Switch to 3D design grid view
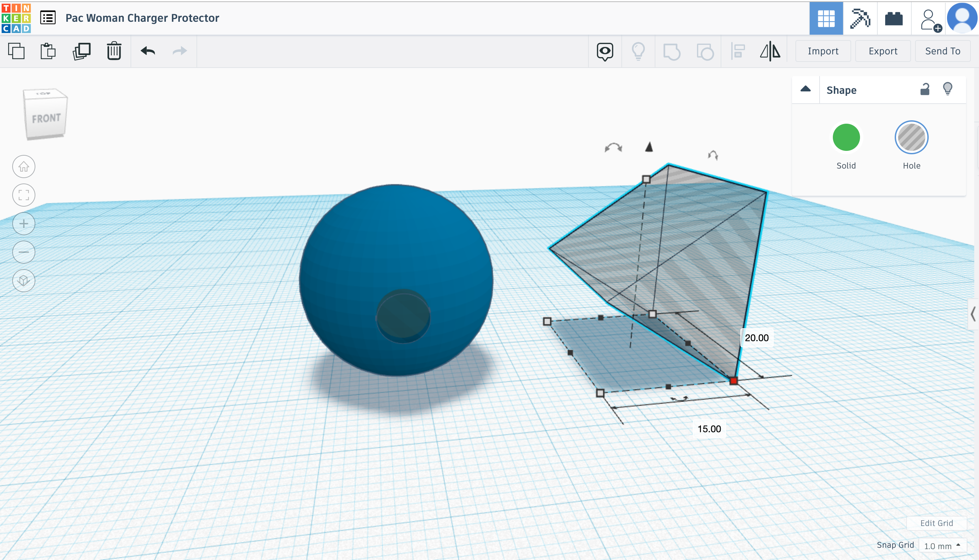 coord(826,18)
